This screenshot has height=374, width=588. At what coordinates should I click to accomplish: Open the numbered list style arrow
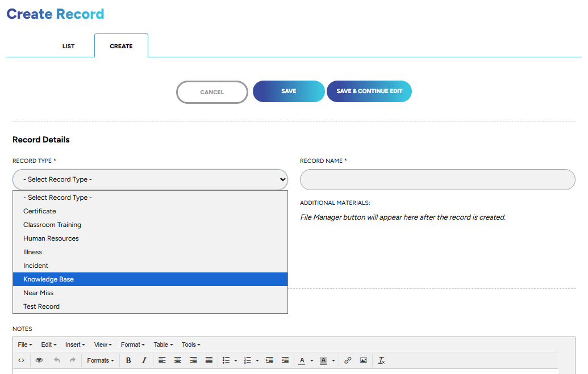(x=257, y=361)
